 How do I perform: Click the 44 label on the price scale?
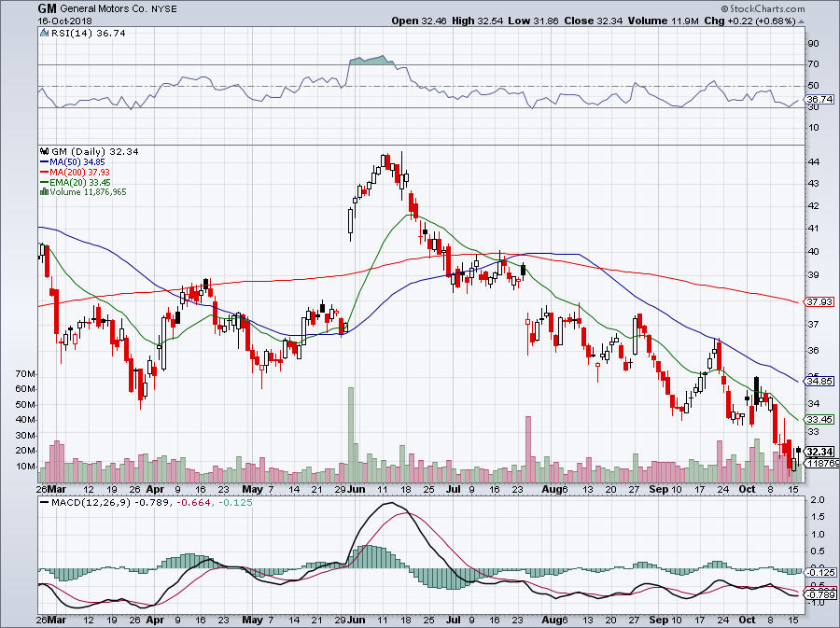(813, 161)
